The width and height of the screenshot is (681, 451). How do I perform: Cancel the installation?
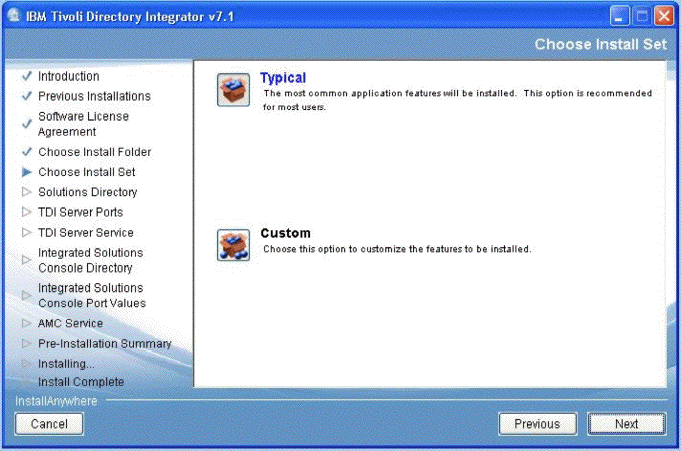tap(49, 424)
